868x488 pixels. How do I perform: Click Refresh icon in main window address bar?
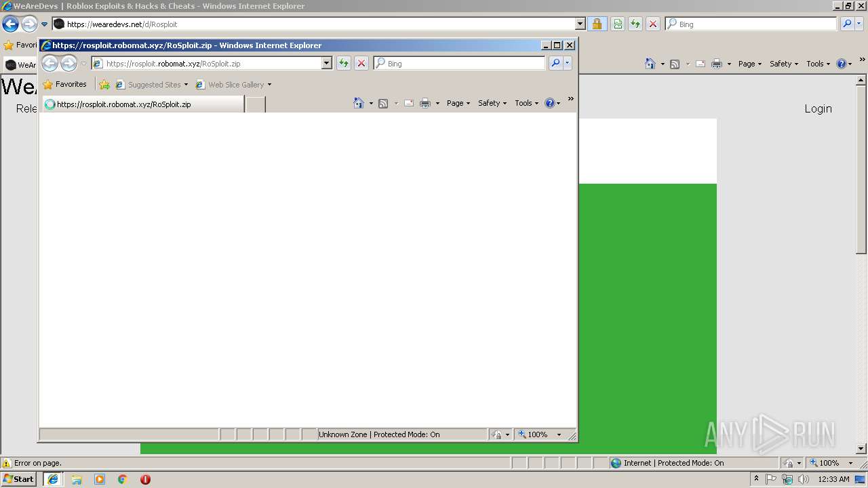tap(635, 24)
